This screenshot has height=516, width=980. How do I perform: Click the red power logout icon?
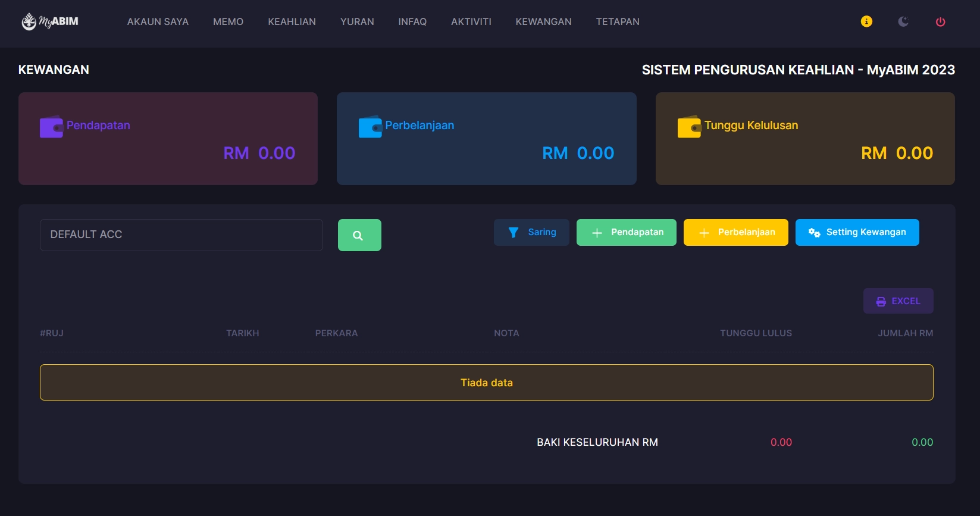(940, 22)
